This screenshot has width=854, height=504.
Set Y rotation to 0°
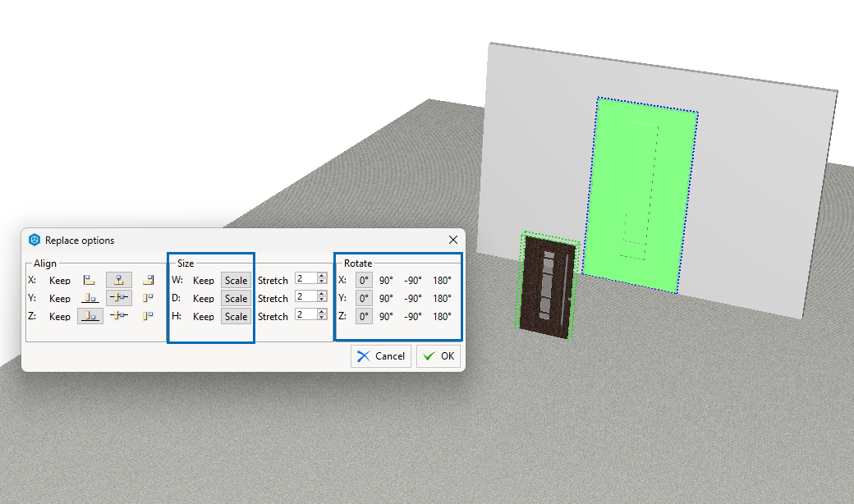coord(364,298)
